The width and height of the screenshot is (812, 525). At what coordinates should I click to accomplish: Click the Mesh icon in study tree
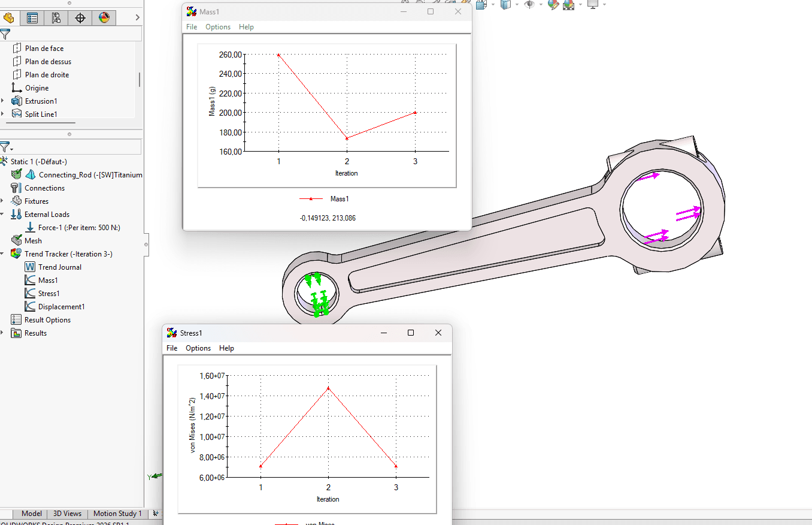pyautogui.click(x=17, y=240)
